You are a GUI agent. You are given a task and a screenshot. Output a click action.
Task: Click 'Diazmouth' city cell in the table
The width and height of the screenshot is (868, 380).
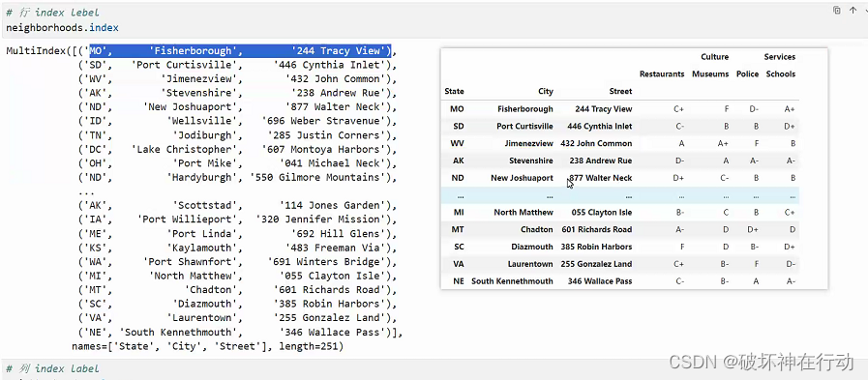pos(532,247)
